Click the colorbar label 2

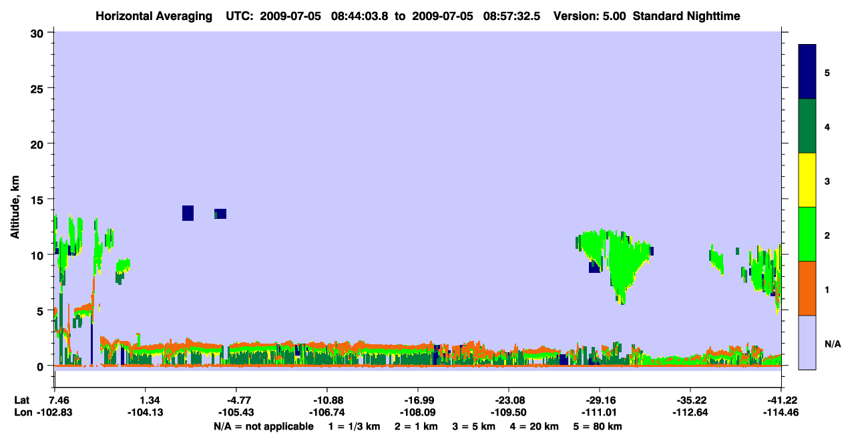click(827, 234)
